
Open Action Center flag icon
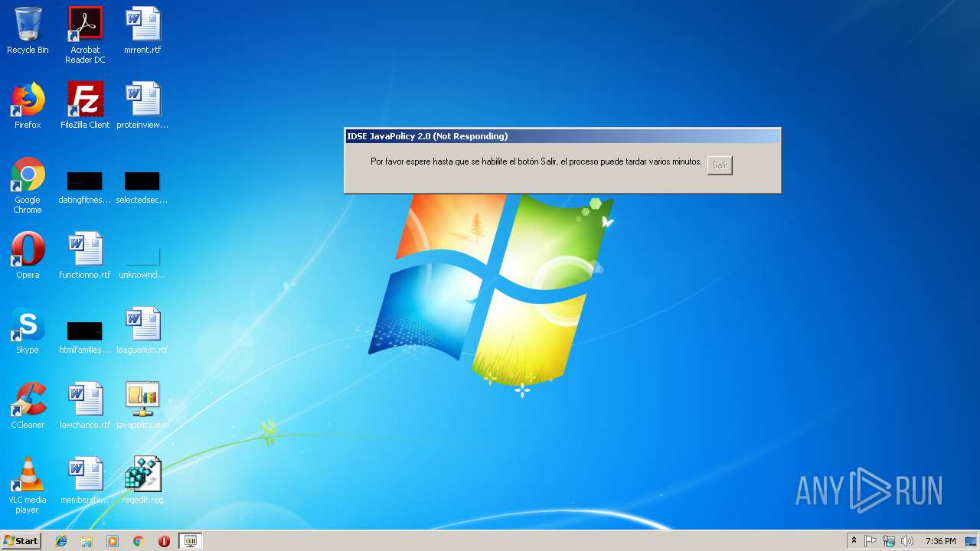point(871,541)
